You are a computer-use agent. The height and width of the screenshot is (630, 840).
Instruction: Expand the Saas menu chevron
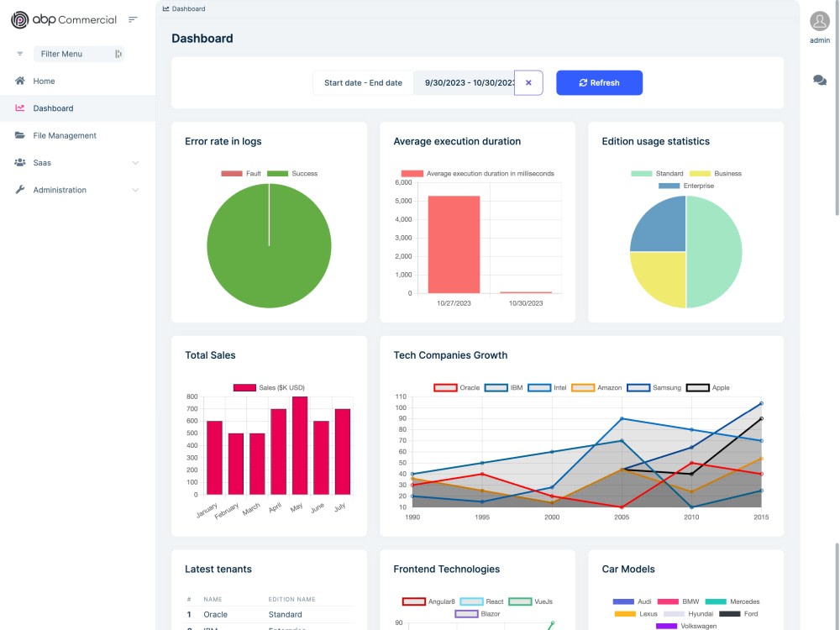[x=135, y=162]
